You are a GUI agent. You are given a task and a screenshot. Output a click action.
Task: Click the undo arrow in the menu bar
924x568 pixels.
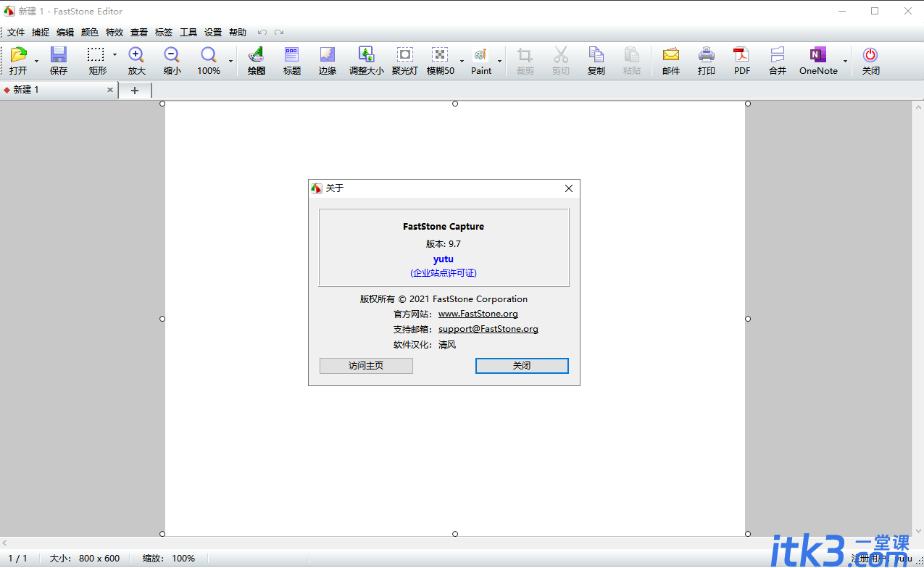coord(262,32)
